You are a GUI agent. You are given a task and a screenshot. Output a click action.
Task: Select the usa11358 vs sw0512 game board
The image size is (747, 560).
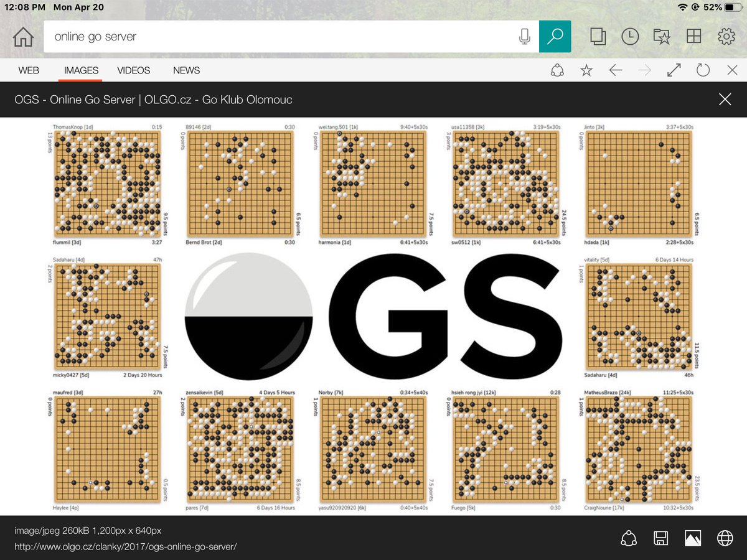pyautogui.click(x=505, y=183)
